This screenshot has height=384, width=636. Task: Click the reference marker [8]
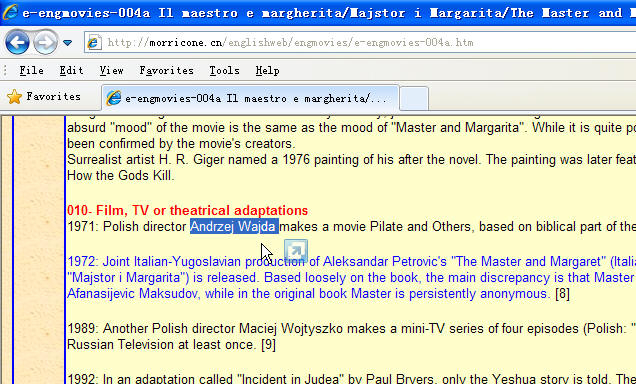point(563,293)
